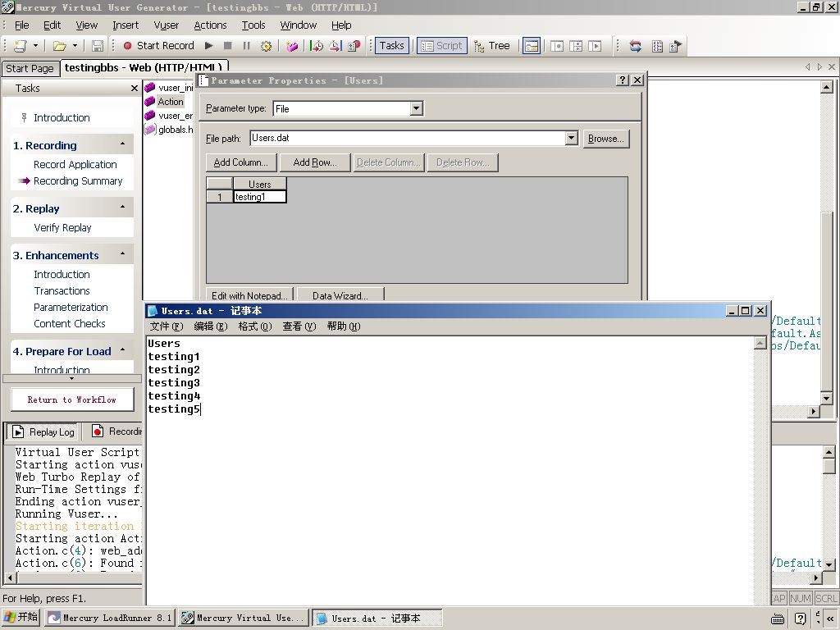Open the File menu in VuGen

[22, 25]
